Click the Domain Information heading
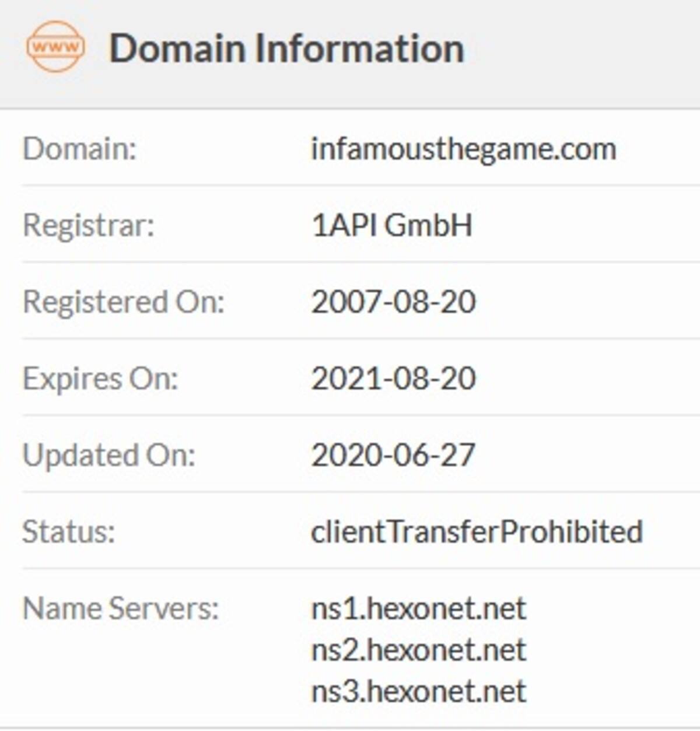 (287, 48)
